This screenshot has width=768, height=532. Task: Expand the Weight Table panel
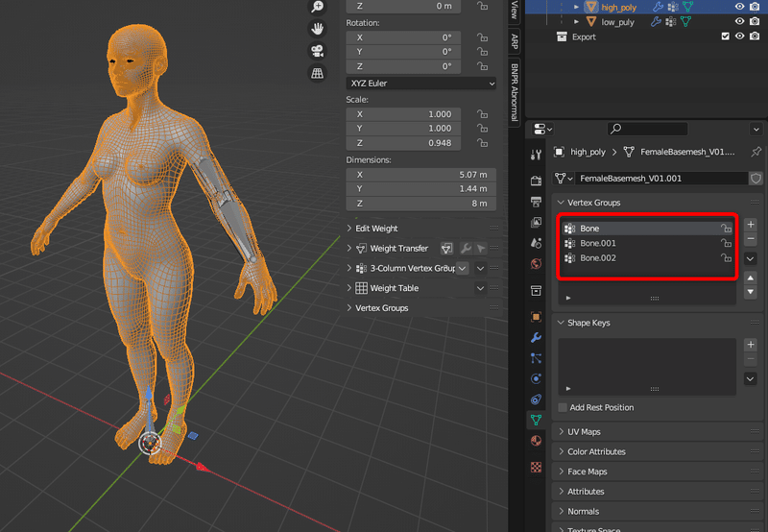point(349,288)
